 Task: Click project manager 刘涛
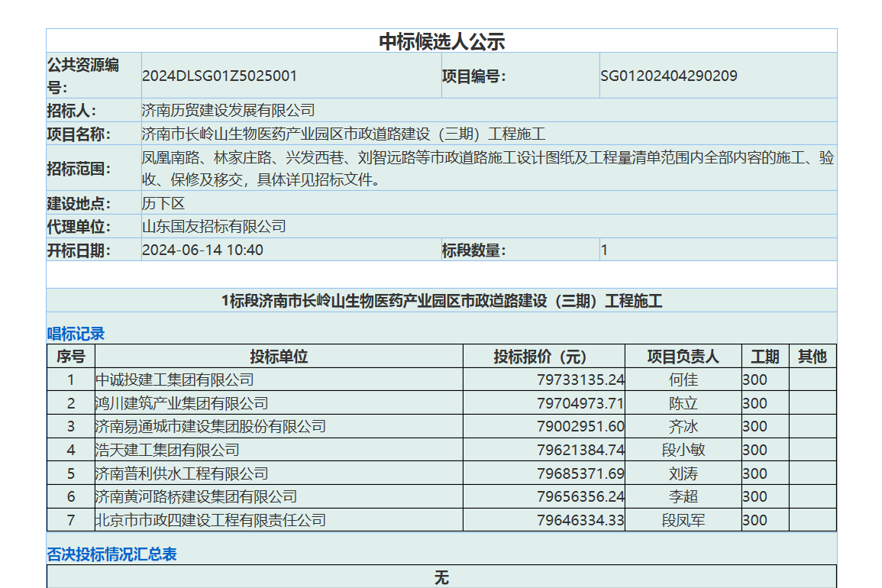coord(683,473)
